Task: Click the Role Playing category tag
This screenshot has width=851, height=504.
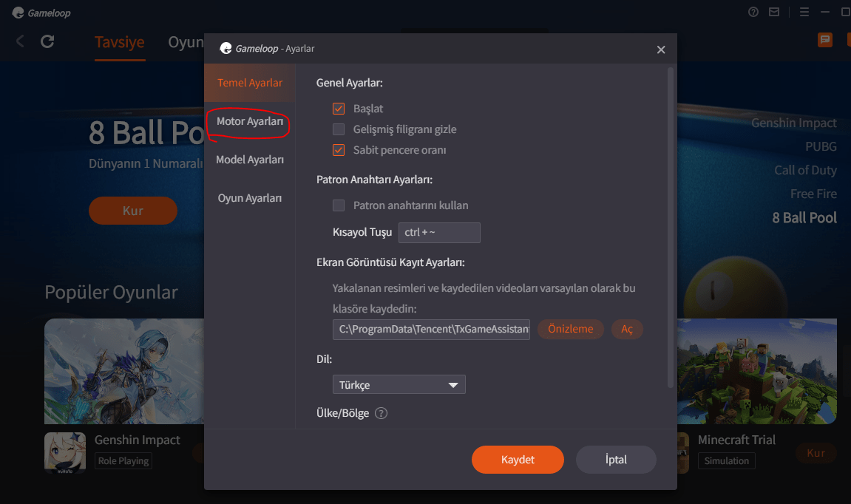Action: (123, 460)
